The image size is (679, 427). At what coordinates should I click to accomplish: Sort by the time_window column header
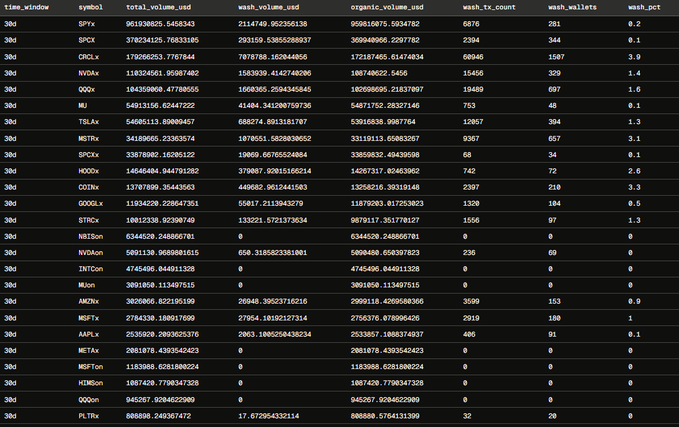pos(26,7)
